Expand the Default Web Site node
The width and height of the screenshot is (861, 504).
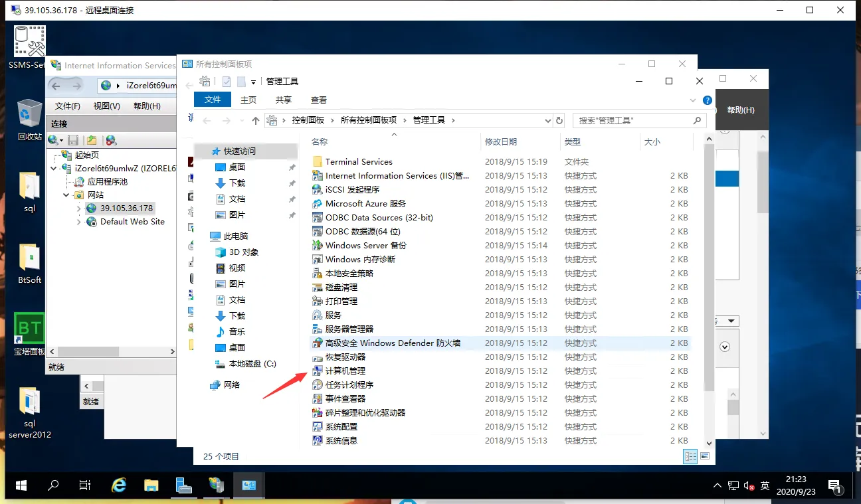pos(79,222)
